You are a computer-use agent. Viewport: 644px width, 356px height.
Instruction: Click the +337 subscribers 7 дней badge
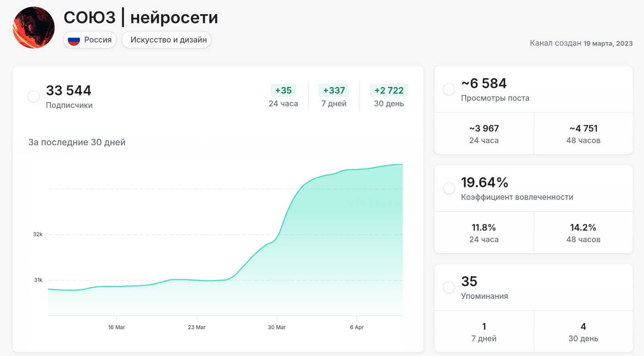[x=334, y=91]
